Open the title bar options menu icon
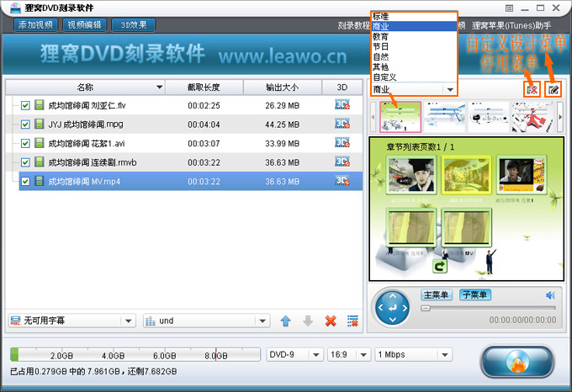 point(509,8)
